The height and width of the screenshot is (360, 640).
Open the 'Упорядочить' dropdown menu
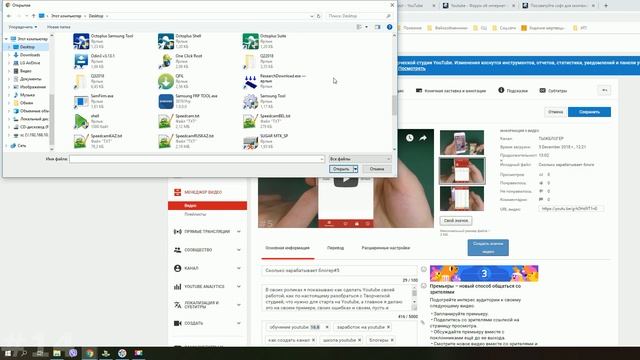click(23, 27)
